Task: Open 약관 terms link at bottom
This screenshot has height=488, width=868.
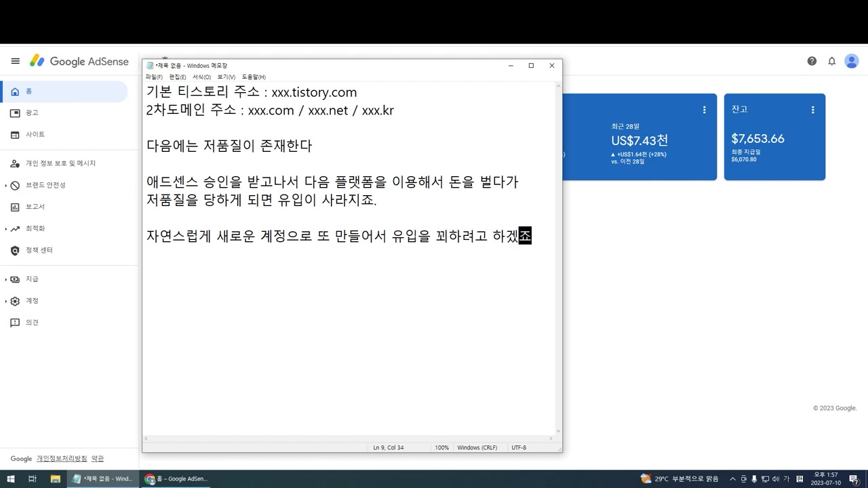Action: tap(98, 459)
